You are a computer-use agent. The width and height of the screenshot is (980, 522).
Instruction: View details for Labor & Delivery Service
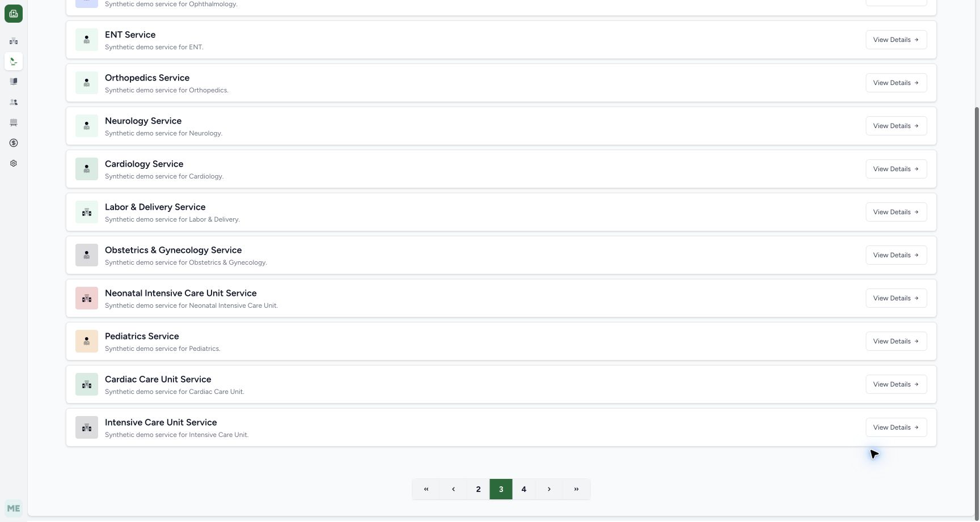pos(896,212)
